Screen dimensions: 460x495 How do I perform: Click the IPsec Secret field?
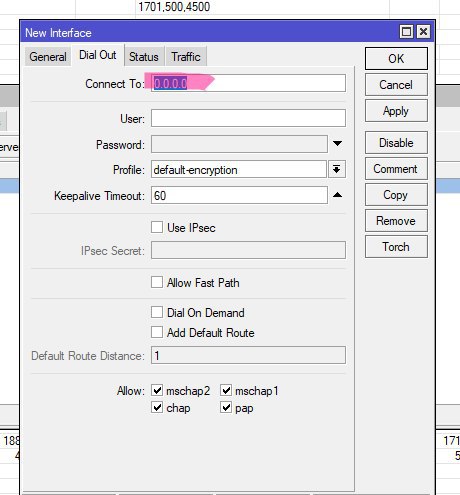[x=248, y=250]
